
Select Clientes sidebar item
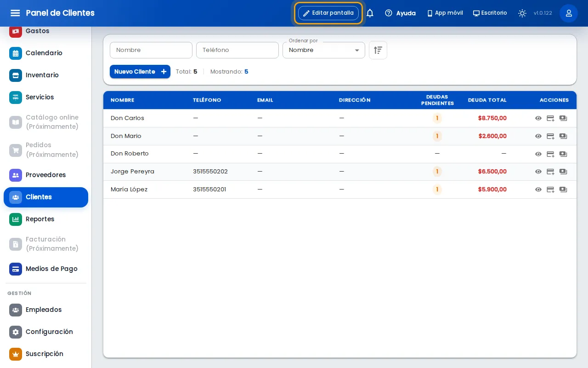click(46, 197)
